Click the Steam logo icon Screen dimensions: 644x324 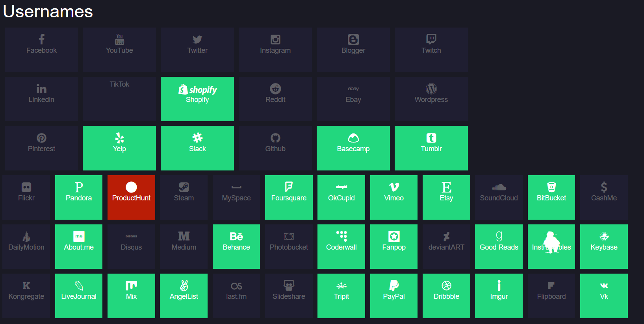tap(184, 187)
